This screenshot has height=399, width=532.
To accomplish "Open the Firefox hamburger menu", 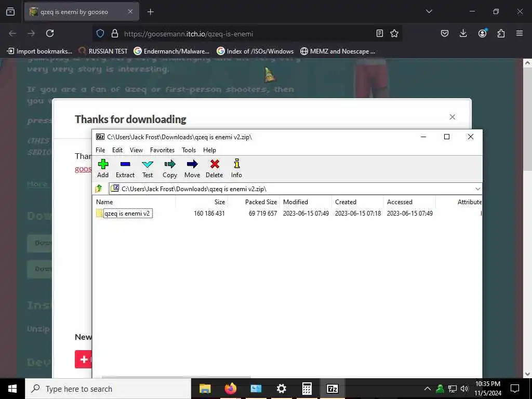I will click(520, 33).
